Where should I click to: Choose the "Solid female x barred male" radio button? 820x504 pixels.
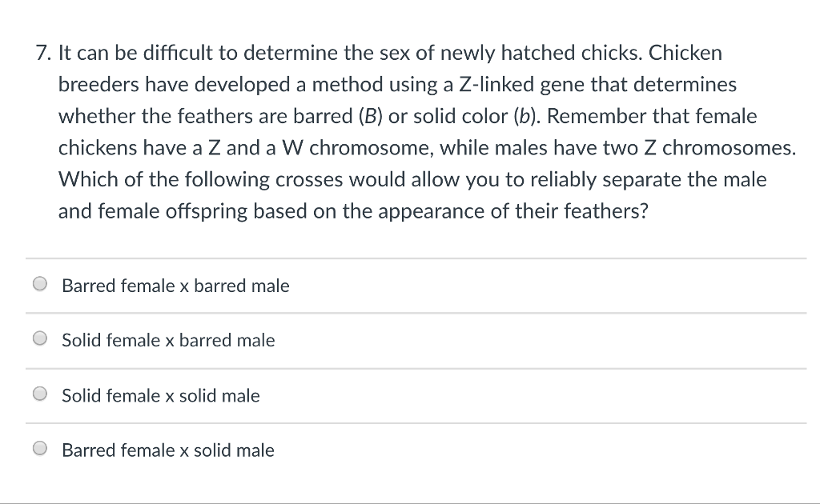[40, 339]
